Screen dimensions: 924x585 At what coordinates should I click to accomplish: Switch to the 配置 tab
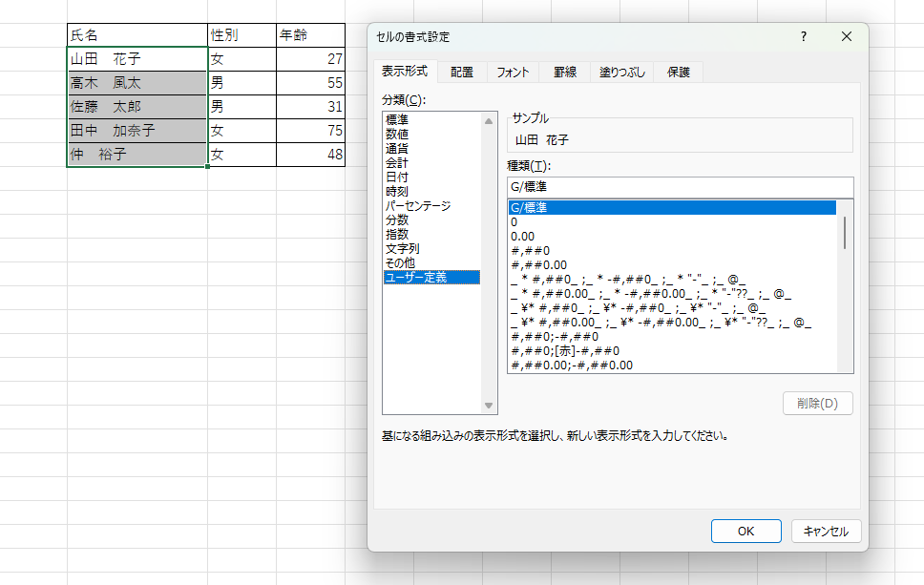click(x=462, y=72)
